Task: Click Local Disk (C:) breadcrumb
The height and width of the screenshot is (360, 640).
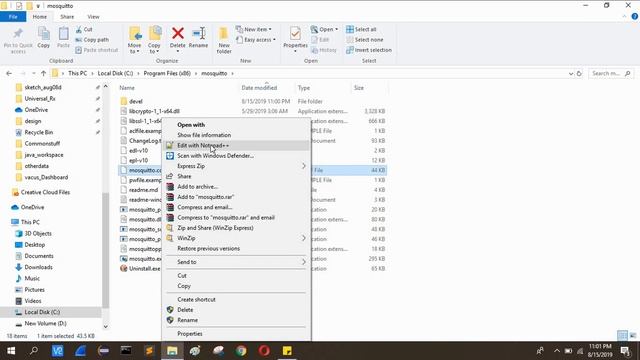Action: (116, 73)
